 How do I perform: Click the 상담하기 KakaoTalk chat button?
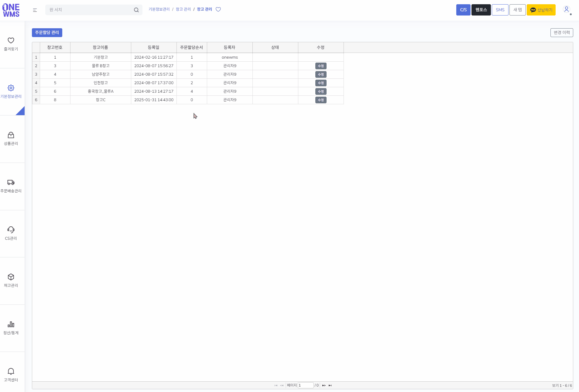pyautogui.click(x=541, y=10)
